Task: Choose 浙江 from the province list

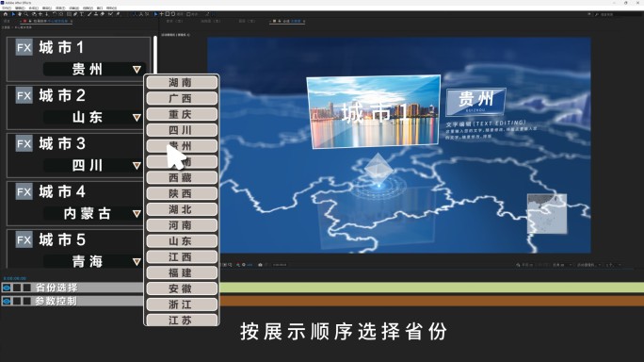Action: [182, 304]
